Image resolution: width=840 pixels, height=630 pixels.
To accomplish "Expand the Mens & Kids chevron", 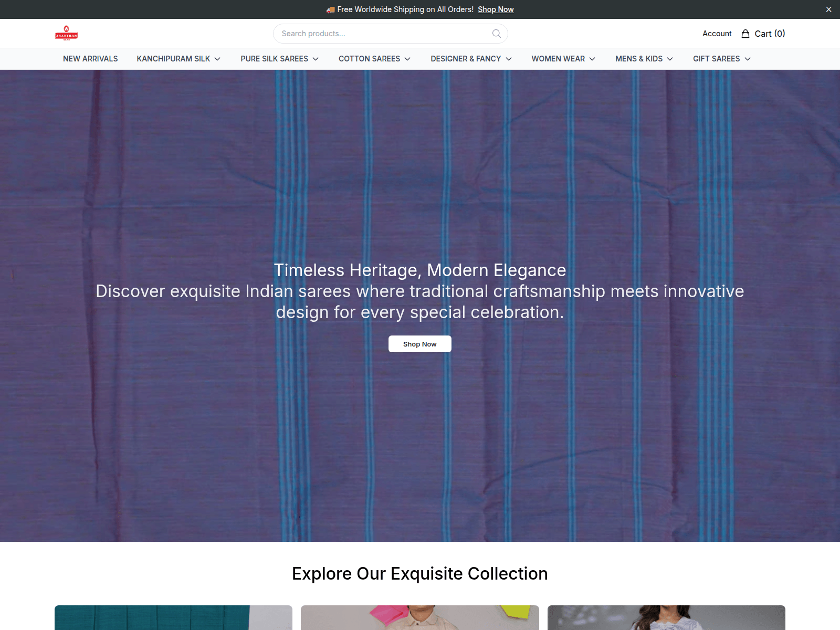I will (x=670, y=59).
